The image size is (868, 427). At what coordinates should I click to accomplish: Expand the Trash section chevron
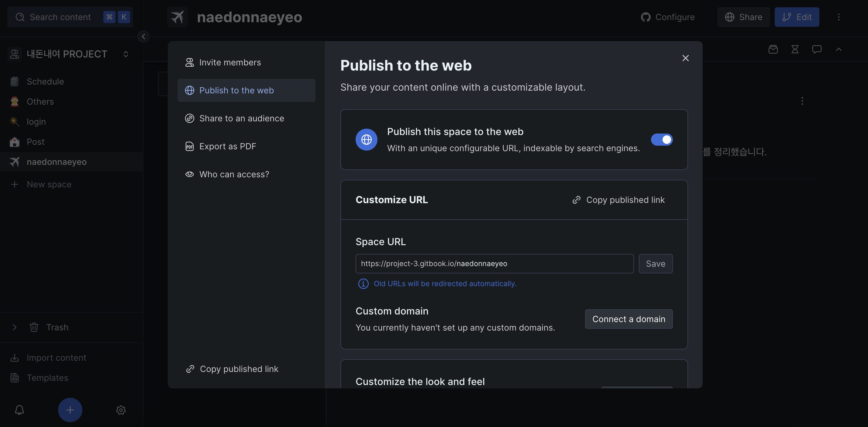coord(15,327)
